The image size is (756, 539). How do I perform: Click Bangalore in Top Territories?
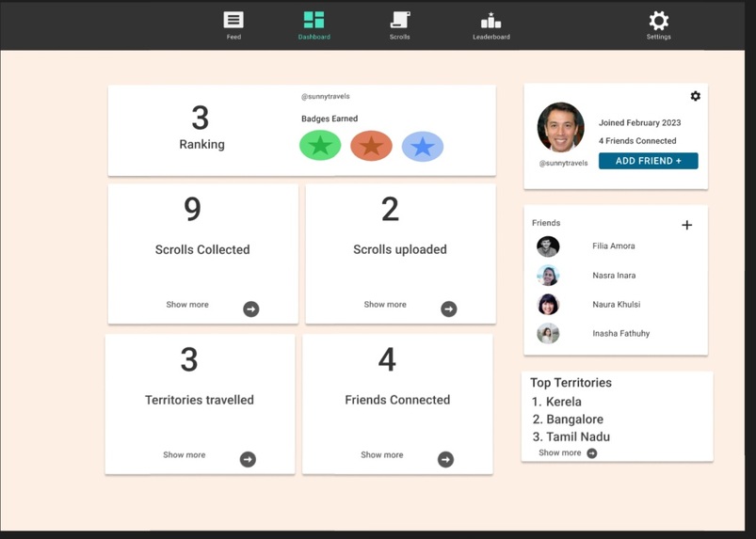click(574, 419)
